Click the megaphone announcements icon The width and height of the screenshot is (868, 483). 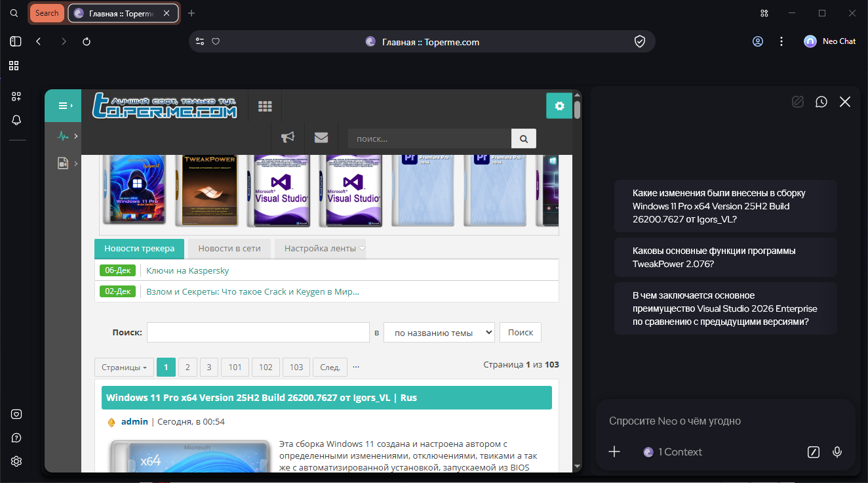(288, 137)
